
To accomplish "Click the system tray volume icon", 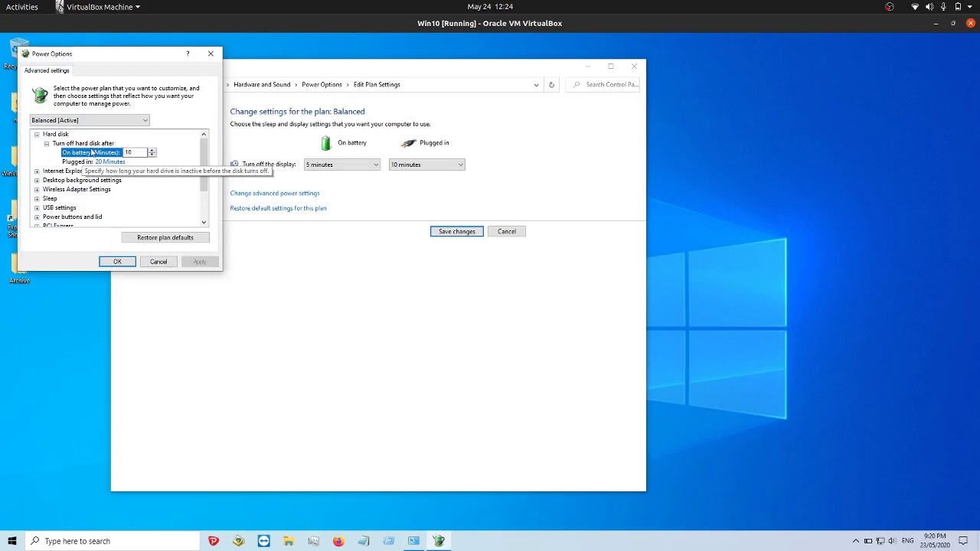I will point(893,541).
